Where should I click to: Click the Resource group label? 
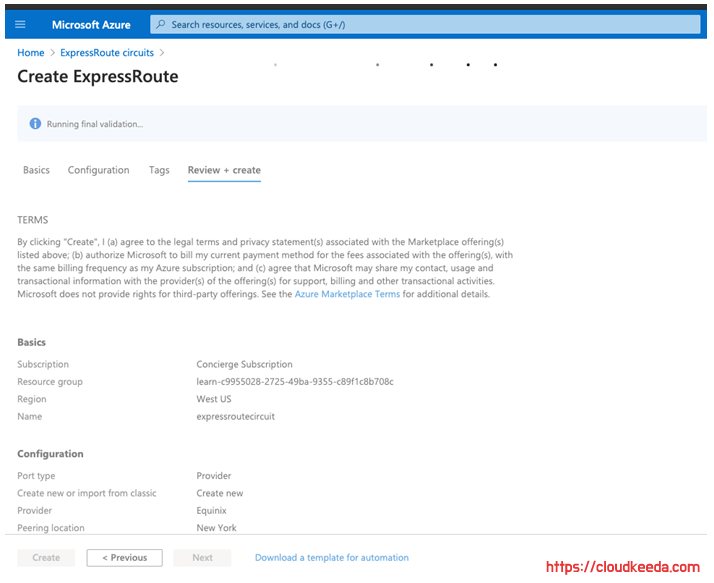50,382
